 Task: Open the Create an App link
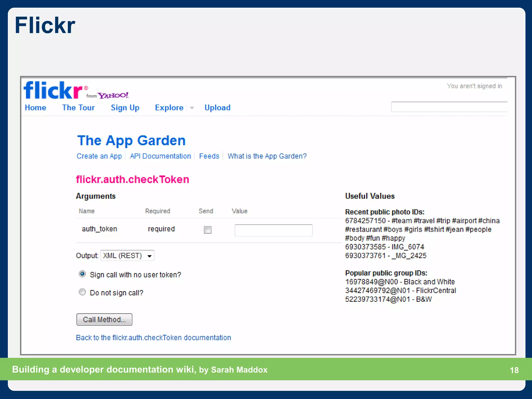pyautogui.click(x=99, y=156)
